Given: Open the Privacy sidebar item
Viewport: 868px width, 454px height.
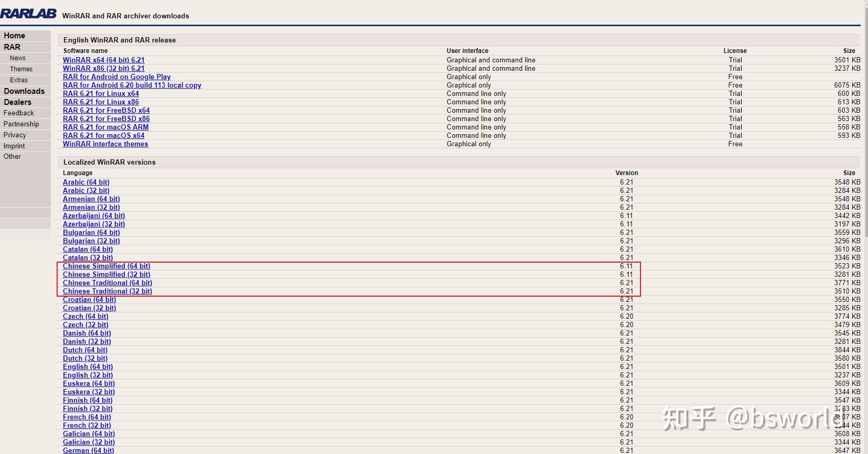Looking at the screenshot, I should point(15,135).
